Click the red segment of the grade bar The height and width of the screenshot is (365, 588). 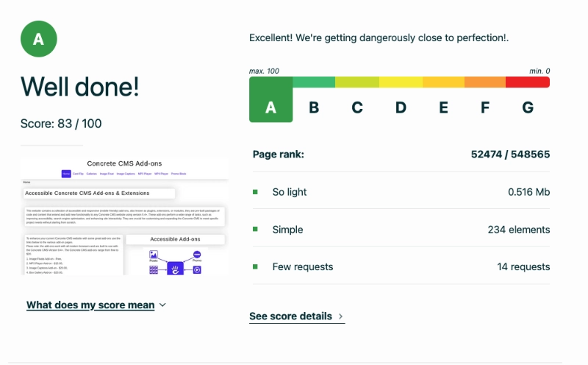(528, 82)
